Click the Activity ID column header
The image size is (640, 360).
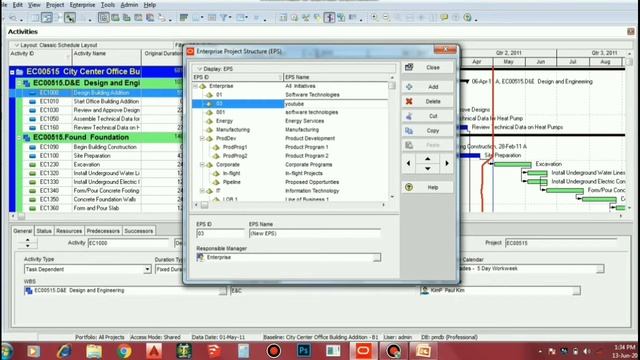(x=40, y=58)
